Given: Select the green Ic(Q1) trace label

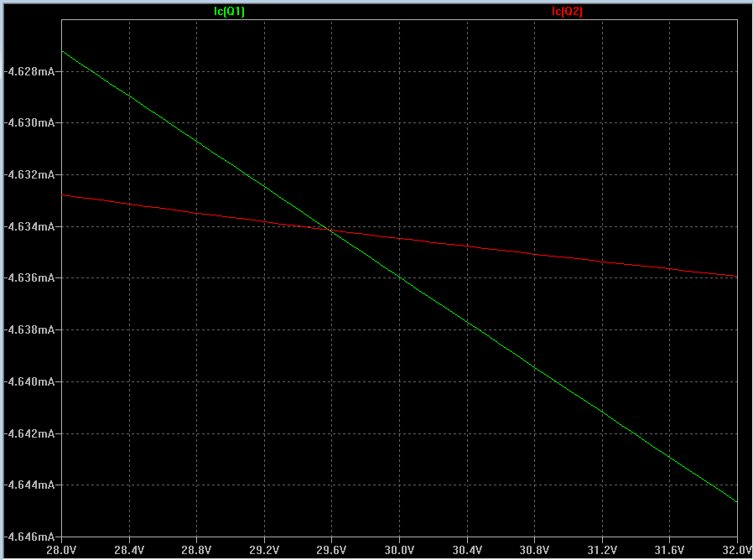Looking at the screenshot, I should (x=229, y=11).
